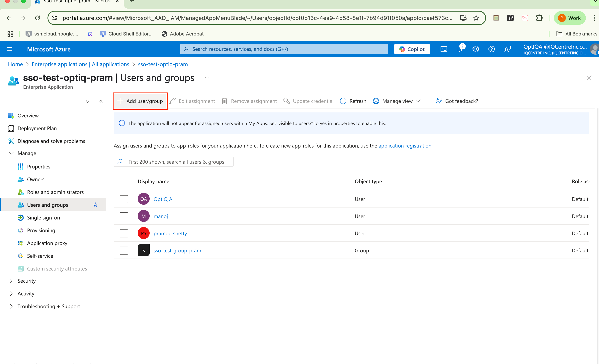Refresh the users and groups list

click(353, 101)
